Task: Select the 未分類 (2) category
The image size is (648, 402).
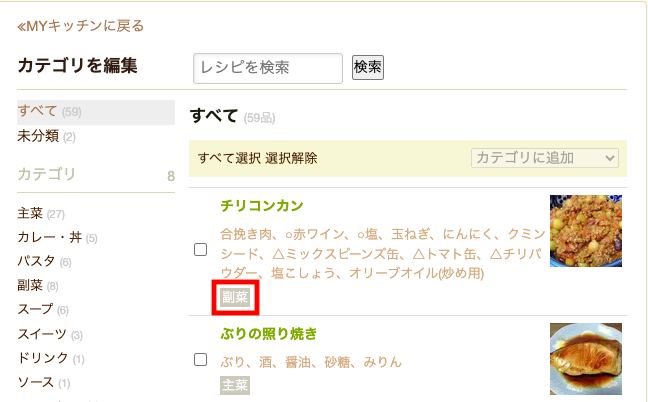Action: click(x=46, y=136)
